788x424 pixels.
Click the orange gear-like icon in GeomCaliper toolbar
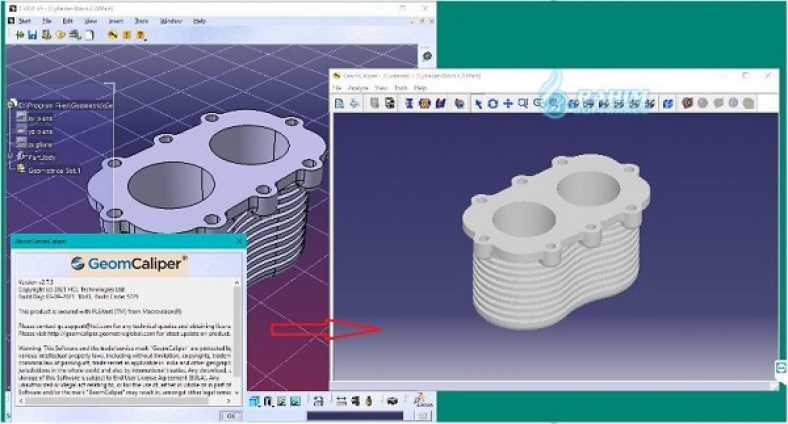pos(425,103)
